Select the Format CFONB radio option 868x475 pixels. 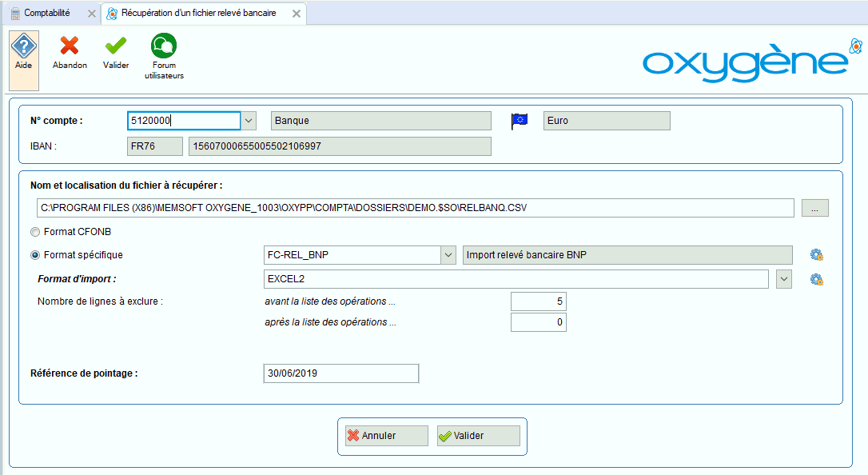tap(34, 232)
